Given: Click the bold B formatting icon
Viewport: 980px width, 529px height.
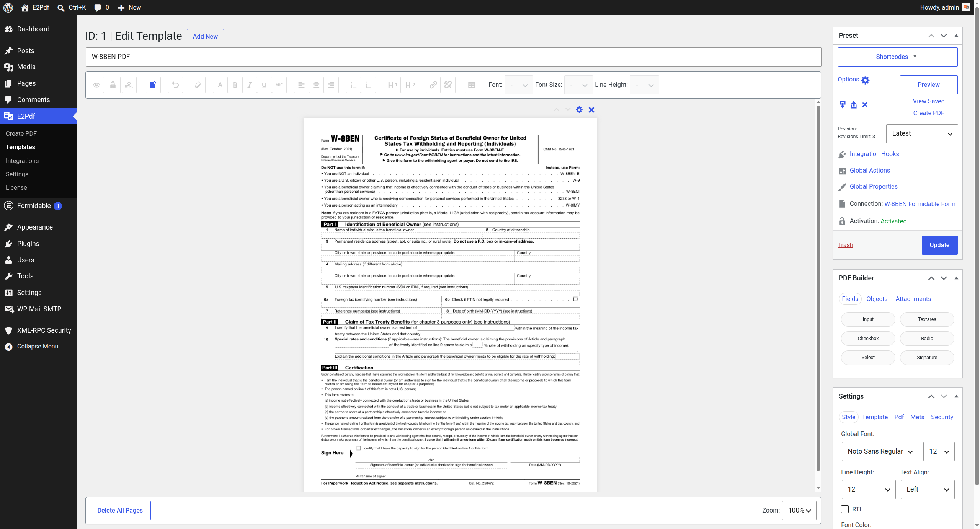Looking at the screenshot, I should (235, 85).
